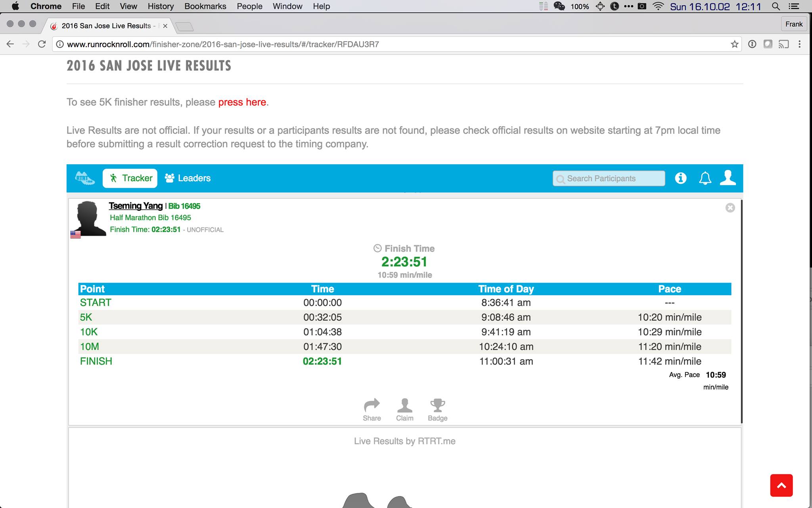Open Tseming Yang name link
This screenshot has height=508, width=812.
(136, 206)
